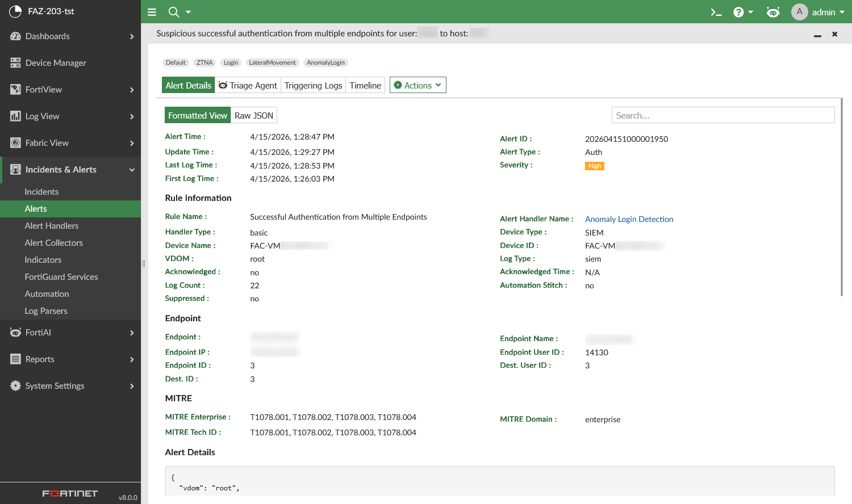Image resolution: width=852 pixels, height=504 pixels.
Task: Collapse the Incidents & Alerts section
Action: 132,170
